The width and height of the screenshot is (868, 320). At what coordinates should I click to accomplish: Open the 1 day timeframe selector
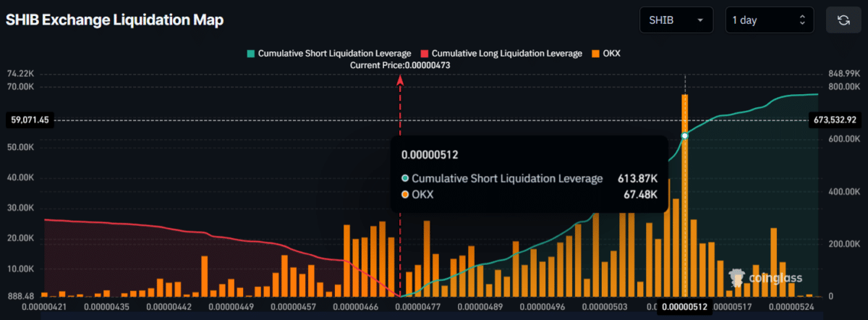(x=769, y=20)
